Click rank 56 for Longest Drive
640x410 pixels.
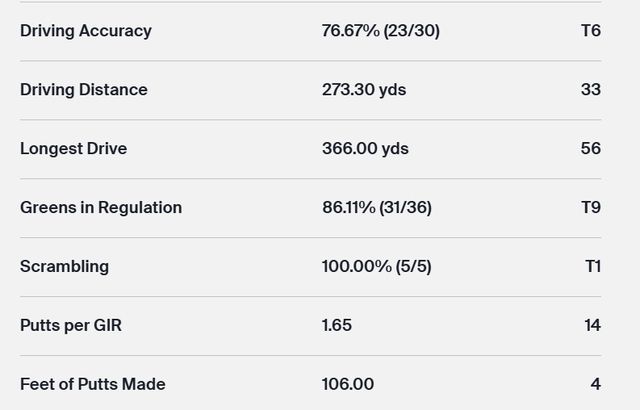point(590,149)
